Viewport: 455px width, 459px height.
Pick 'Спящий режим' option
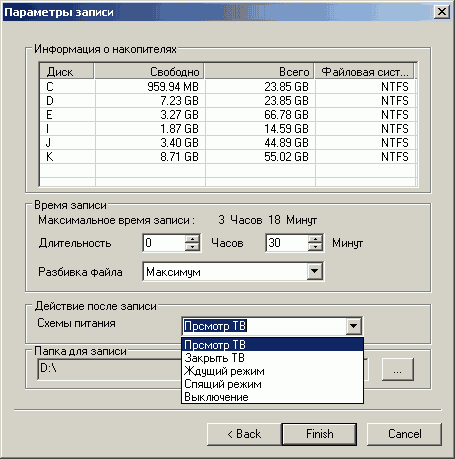click(x=272, y=384)
